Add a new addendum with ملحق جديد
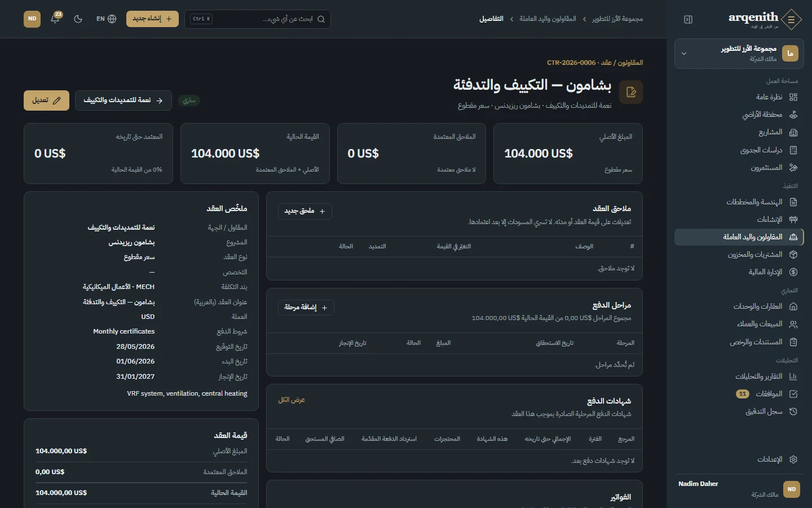 pyautogui.click(x=305, y=211)
